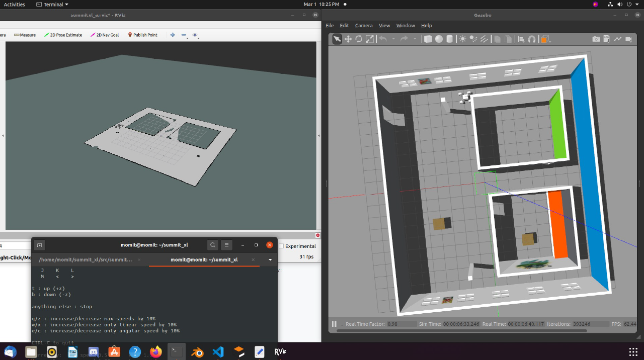644x360 pixels.
Task: Add a point light in Gazebo
Action: (463, 39)
